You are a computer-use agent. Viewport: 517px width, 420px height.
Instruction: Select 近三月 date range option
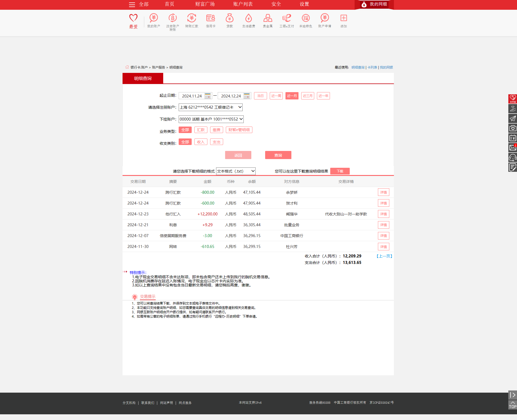point(308,96)
